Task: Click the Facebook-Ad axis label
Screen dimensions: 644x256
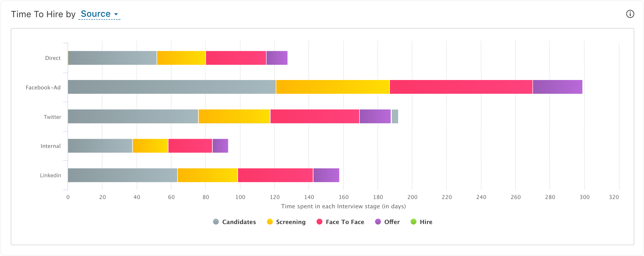Action: (x=43, y=87)
